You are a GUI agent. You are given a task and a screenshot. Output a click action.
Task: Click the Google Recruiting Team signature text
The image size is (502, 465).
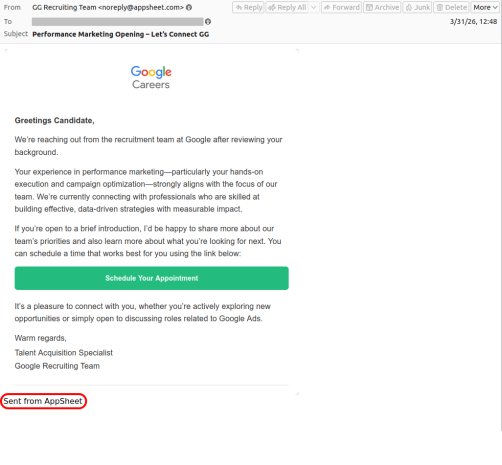(57, 366)
